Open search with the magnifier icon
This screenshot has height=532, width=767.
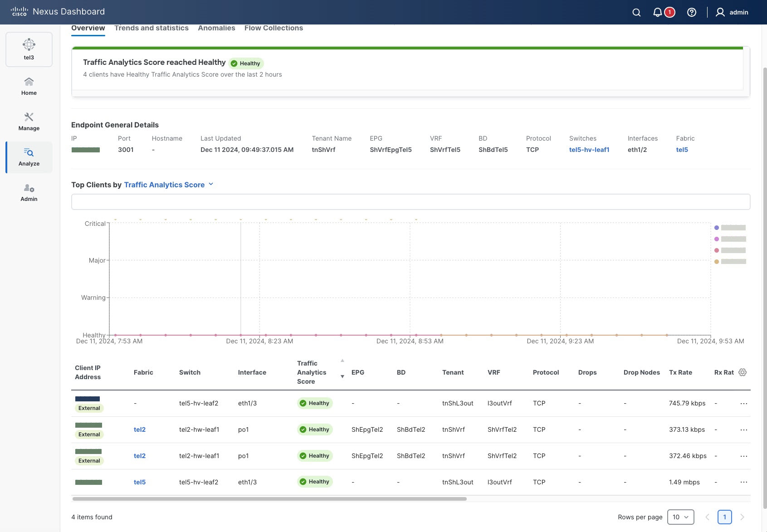(x=636, y=12)
